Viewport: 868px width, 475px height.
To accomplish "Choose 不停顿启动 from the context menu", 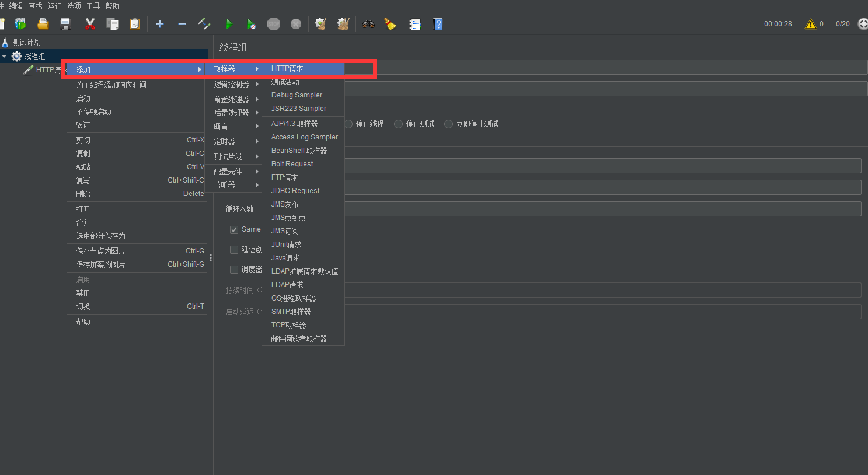I will point(137,111).
